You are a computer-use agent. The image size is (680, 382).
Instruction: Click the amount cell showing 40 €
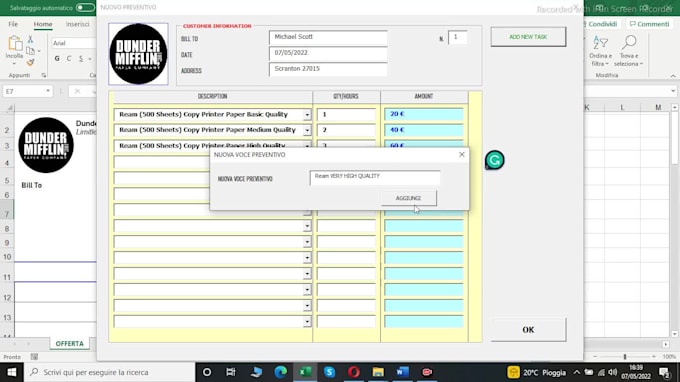[x=424, y=130]
